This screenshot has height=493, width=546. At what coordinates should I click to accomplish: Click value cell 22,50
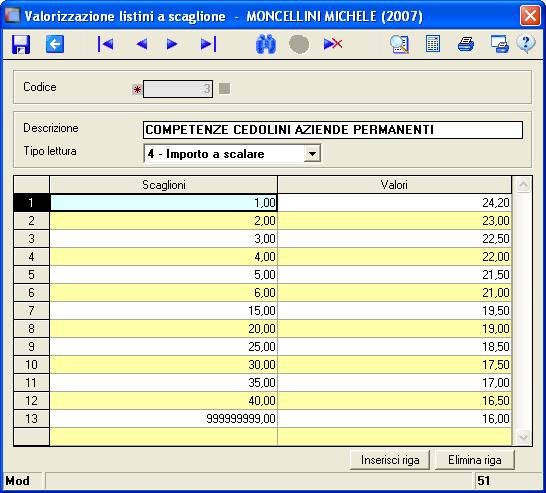coord(395,239)
